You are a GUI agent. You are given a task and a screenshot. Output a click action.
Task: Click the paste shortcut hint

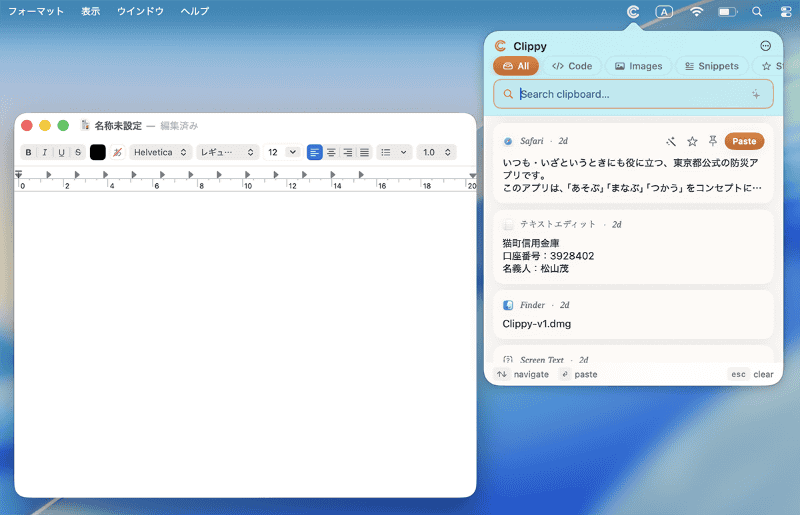[x=578, y=374]
